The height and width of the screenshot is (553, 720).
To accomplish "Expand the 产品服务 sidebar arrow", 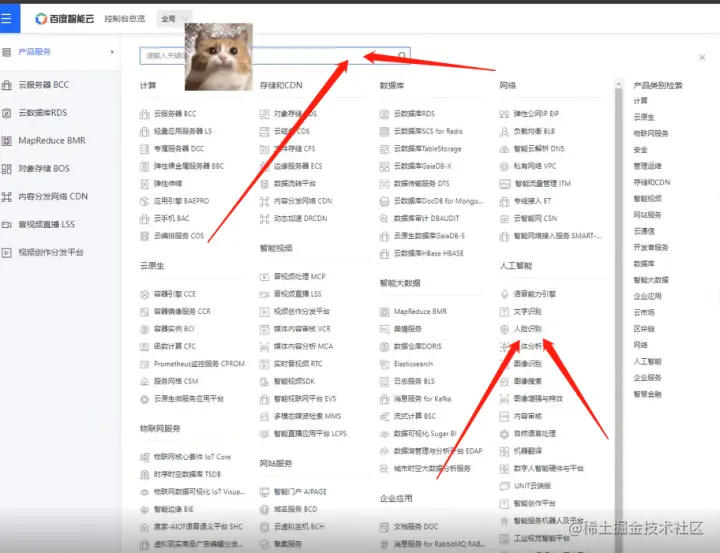I will tap(112, 52).
